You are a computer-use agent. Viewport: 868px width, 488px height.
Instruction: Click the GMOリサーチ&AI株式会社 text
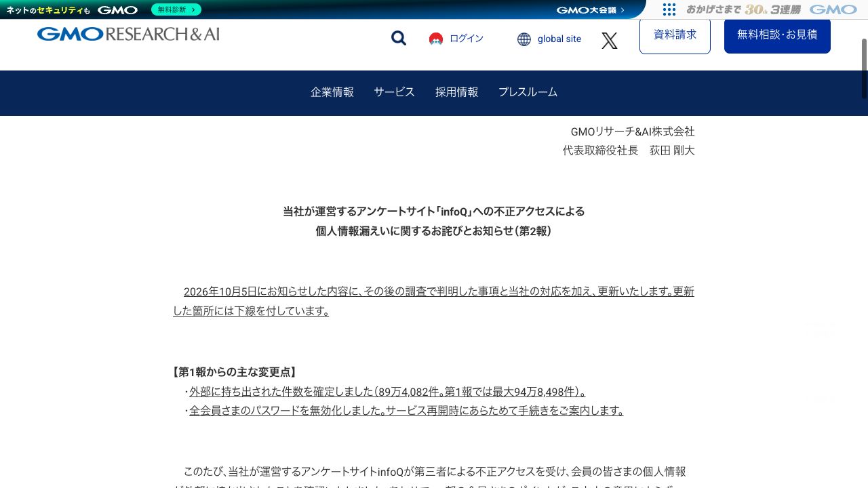pyautogui.click(x=633, y=131)
